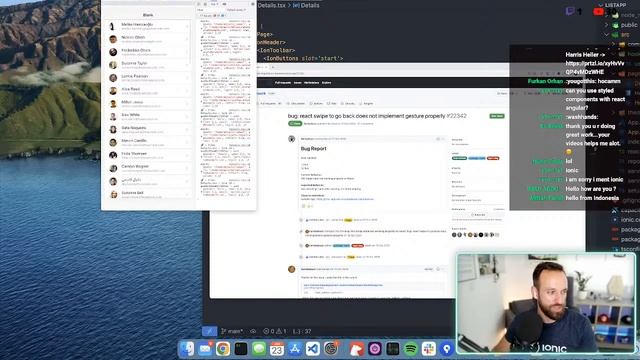Click the blue 1Password dock icon
Screen dimensions: 640x360
coord(447,349)
